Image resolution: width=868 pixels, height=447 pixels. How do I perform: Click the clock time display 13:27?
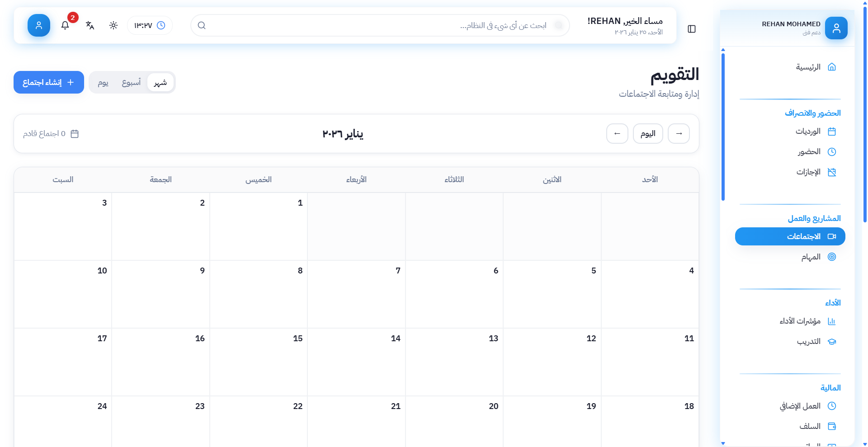tap(150, 25)
